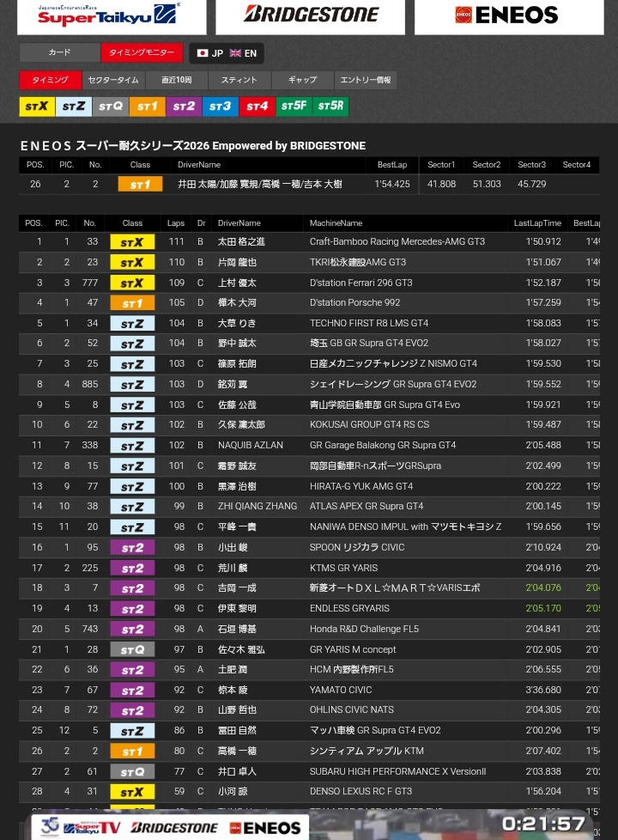The image size is (618, 840).
Task: Select ENDLESS GRYARIS entry
Action: point(349,608)
